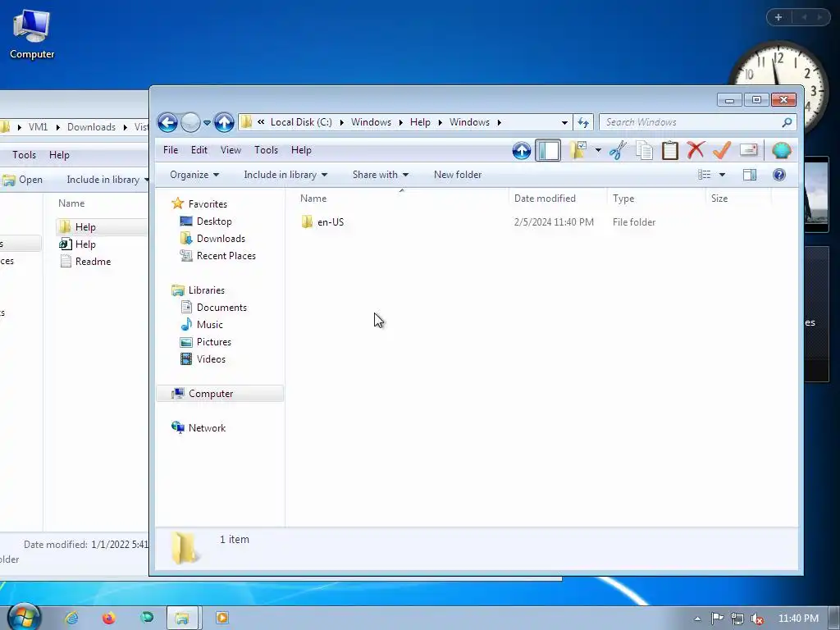
Task: Launch Firefox from taskbar
Action: pyautogui.click(x=109, y=618)
